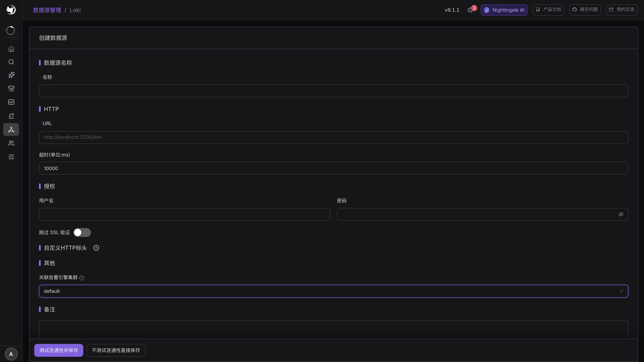Toggle the 跳过 SSL 验证 switch
Screen dimensions: 644x362
(x=82, y=233)
